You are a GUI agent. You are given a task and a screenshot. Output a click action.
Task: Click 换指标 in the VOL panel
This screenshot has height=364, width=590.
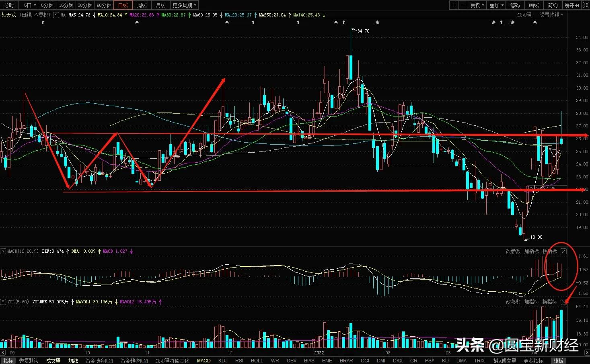click(x=550, y=302)
